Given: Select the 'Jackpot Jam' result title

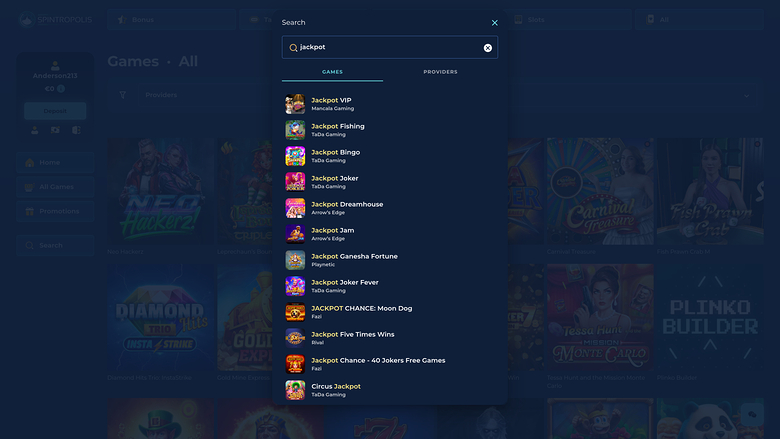Looking at the screenshot, I should point(333,230).
